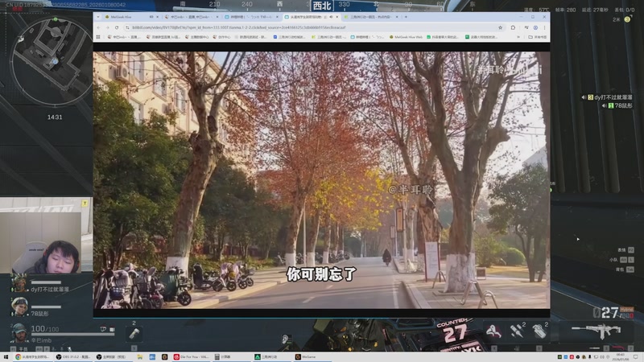This screenshot has height=362, width=644.
Task: Open a new browser tab
Action: 407,17
